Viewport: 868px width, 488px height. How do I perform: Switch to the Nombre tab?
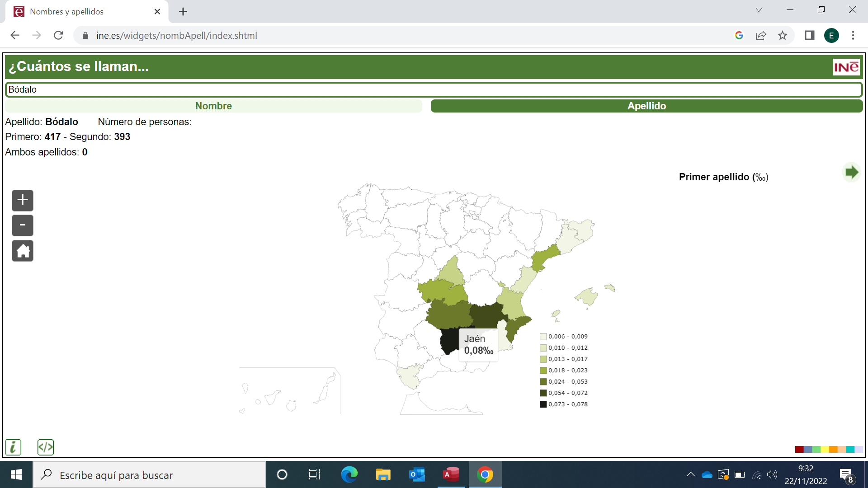(x=213, y=106)
